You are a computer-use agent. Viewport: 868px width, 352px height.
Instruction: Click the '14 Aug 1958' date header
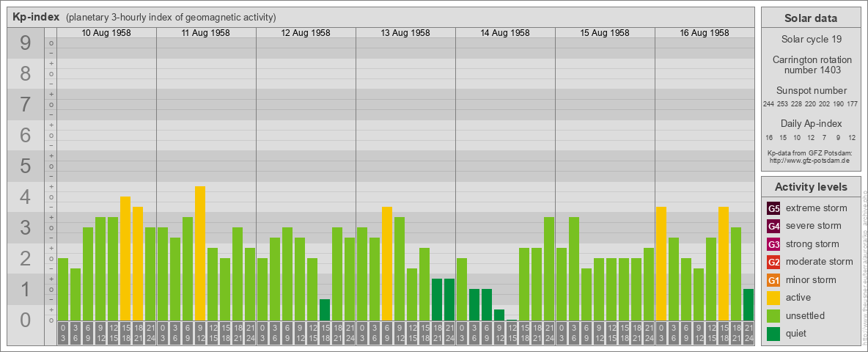[x=505, y=33]
